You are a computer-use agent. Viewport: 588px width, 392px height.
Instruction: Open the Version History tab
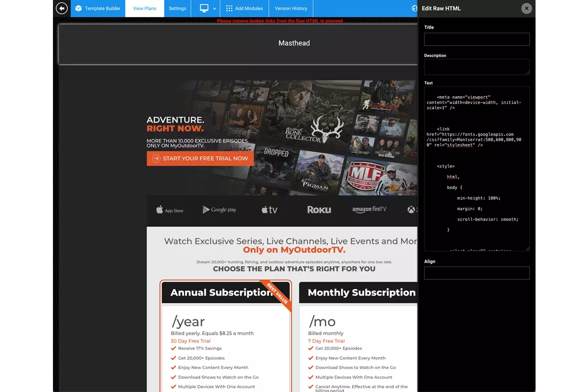click(x=291, y=8)
